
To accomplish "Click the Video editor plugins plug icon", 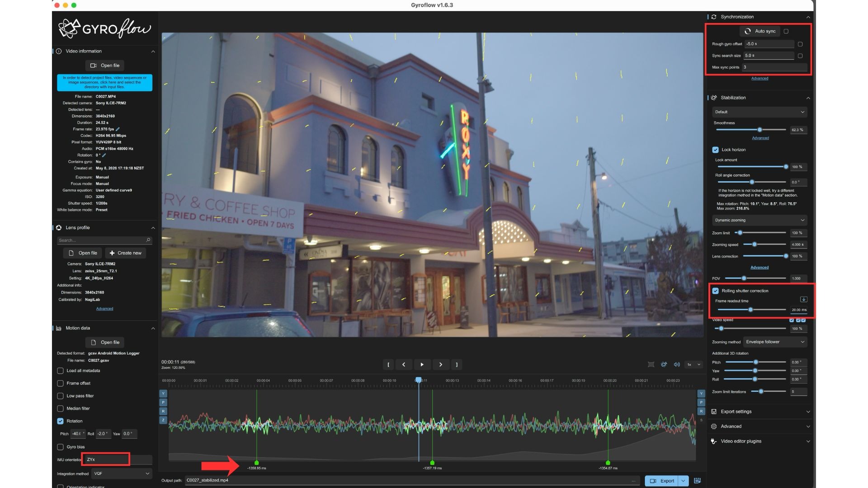I will [714, 441].
